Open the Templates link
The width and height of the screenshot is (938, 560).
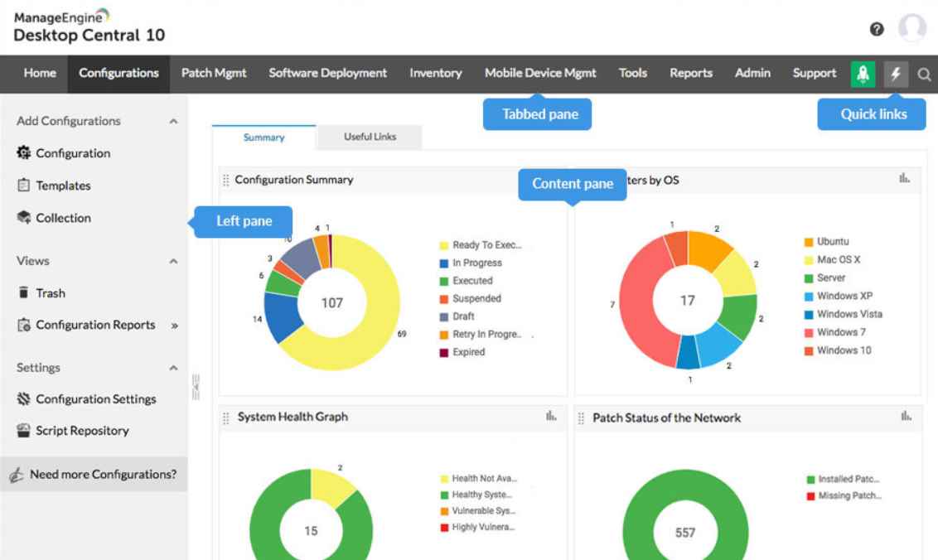coord(64,186)
